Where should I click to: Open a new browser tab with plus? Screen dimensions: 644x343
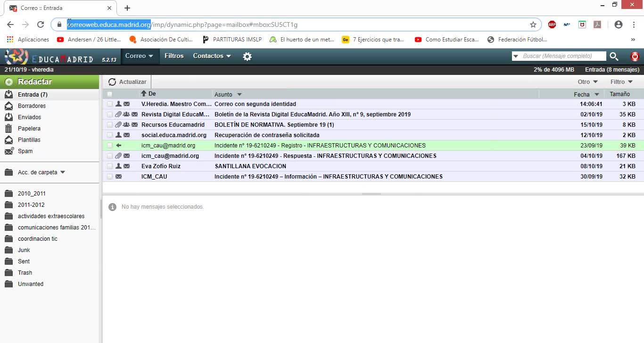127,8
